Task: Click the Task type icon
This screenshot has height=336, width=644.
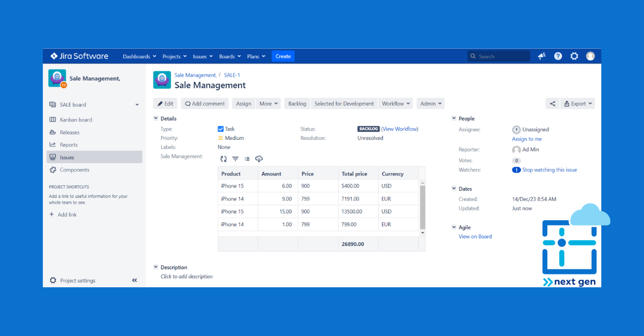Action: click(x=221, y=129)
